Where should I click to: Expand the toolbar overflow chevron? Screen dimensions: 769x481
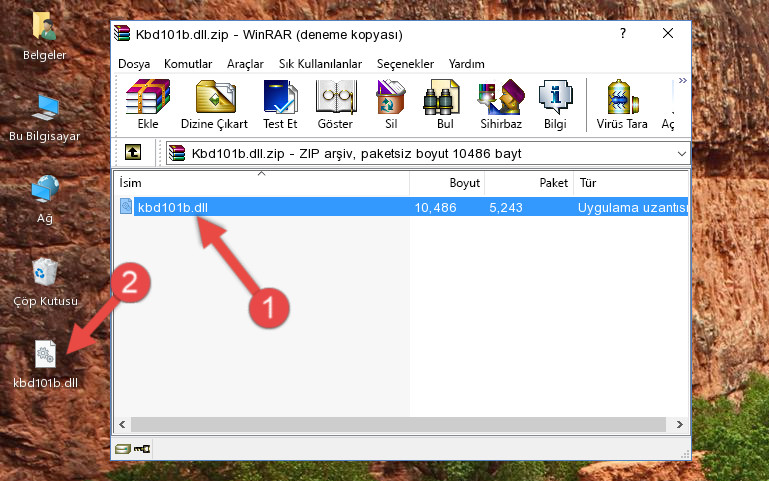pyautogui.click(x=682, y=81)
